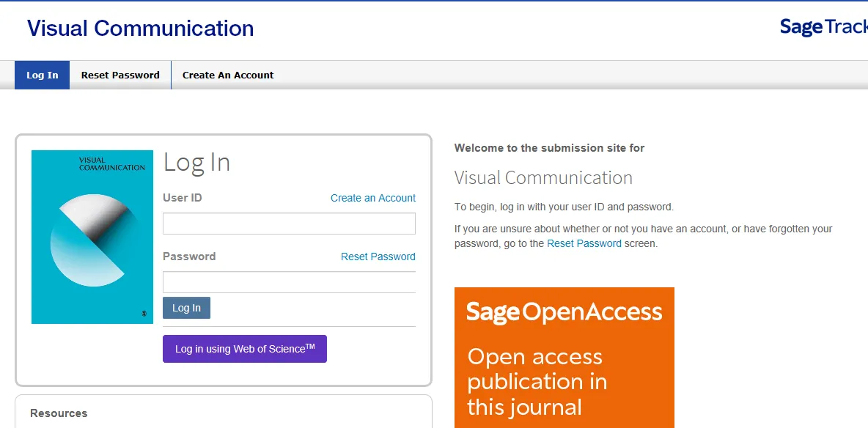Open the Sage Open Access orange banner
868x428 pixels.
(x=564, y=358)
